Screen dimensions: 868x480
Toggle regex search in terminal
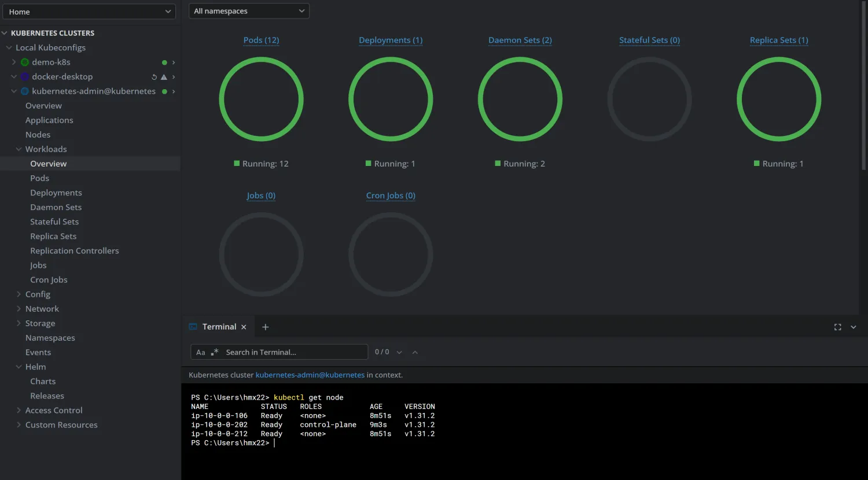pyautogui.click(x=215, y=352)
